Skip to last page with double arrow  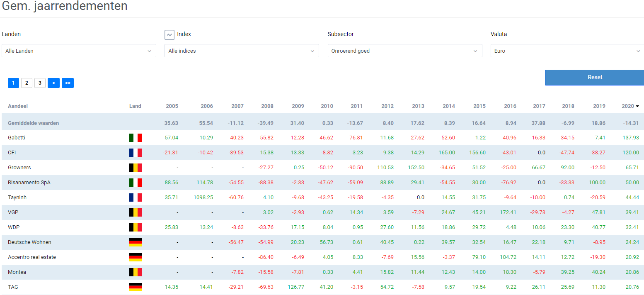coord(68,83)
